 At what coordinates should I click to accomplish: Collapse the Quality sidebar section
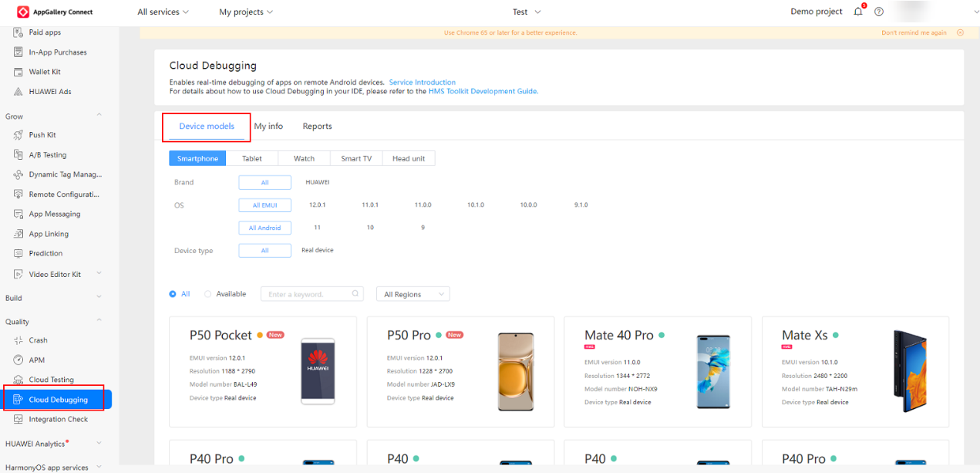(x=99, y=321)
